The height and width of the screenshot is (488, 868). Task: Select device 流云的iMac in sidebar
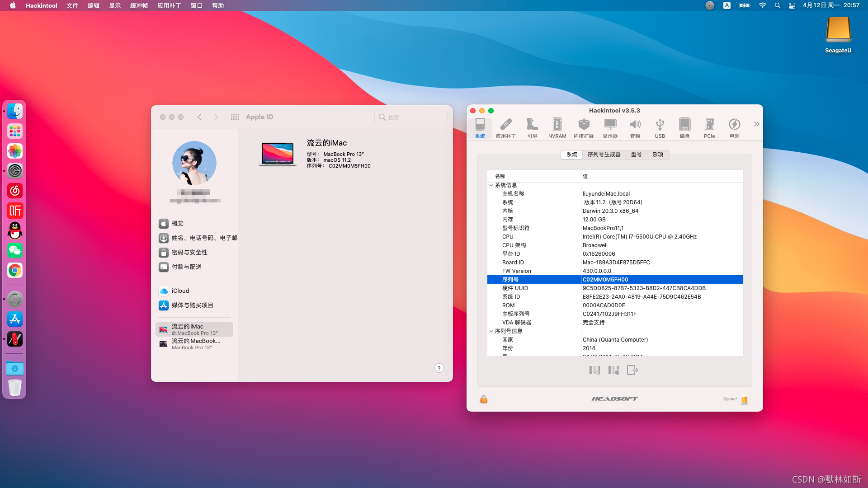coord(194,329)
